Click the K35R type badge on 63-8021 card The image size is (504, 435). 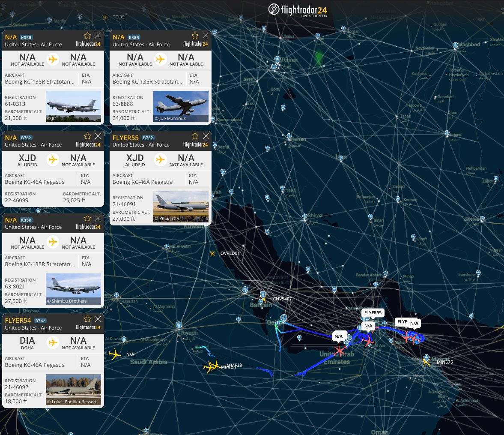pos(26,220)
